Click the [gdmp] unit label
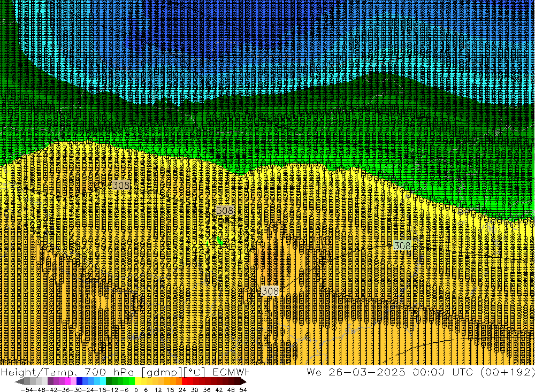535x392 pixels. [160, 372]
